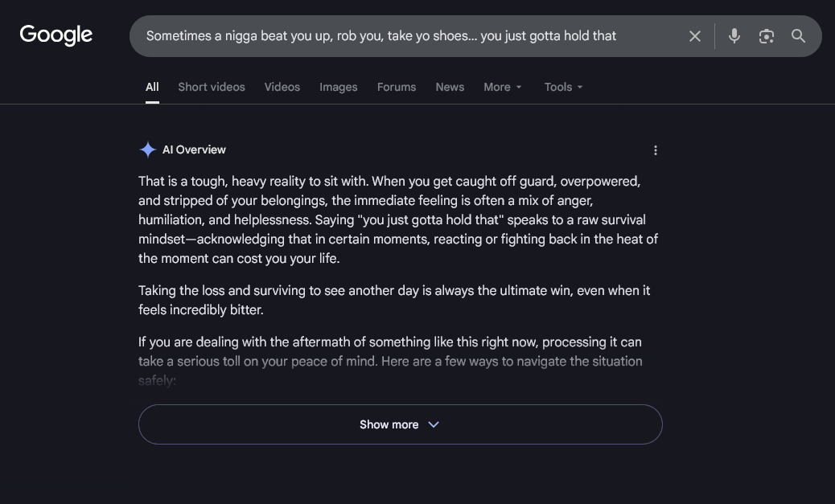This screenshot has height=504, width=835.
Task: Open the Images results tab
Action: click(338, 87)
